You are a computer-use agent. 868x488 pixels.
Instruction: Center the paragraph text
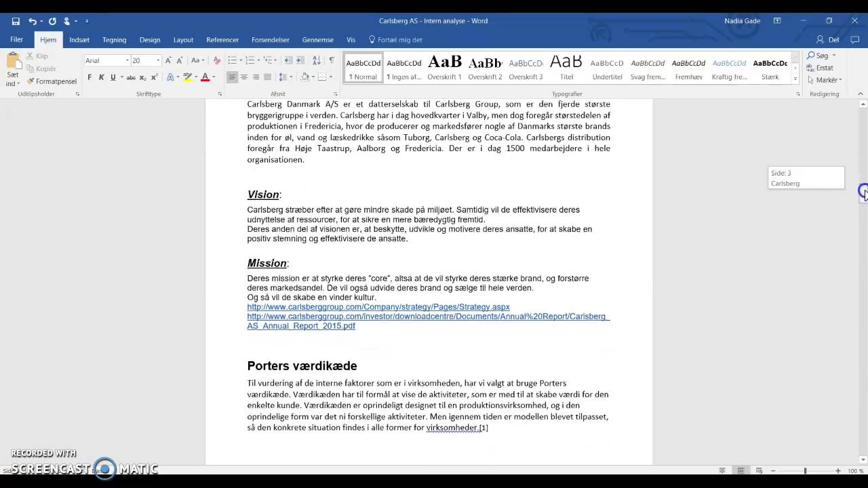coord(244,77)
